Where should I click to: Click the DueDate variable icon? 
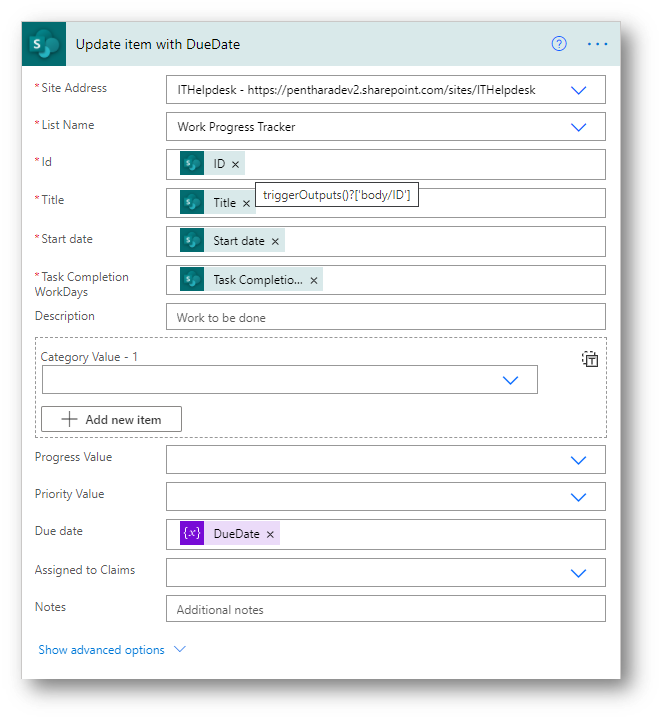pos(192,533)
